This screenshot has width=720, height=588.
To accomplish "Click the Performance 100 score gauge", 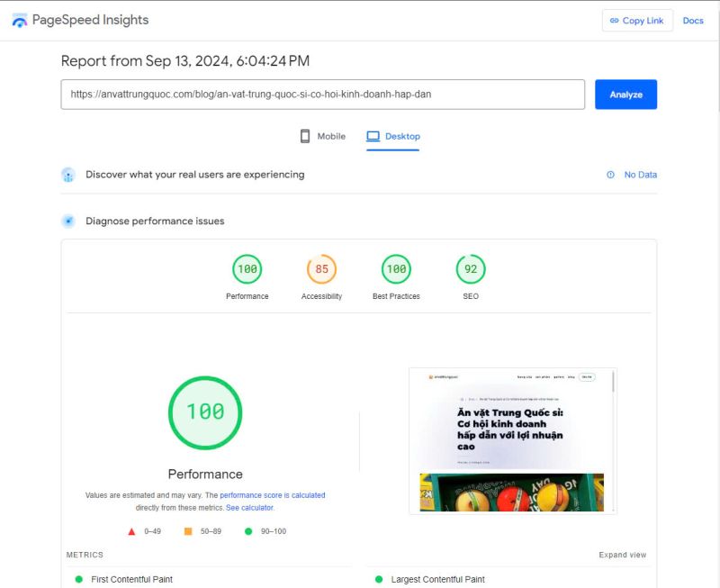I will (x=247, y=268).
